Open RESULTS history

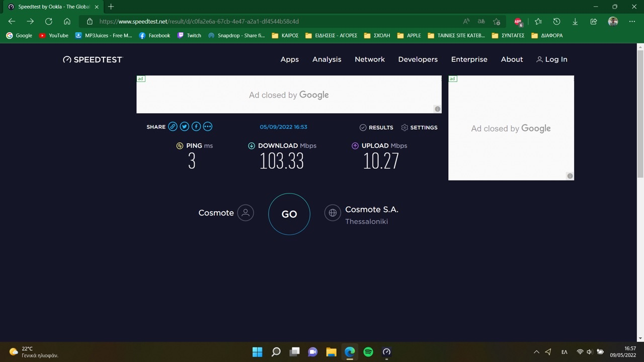coord(376,128)
